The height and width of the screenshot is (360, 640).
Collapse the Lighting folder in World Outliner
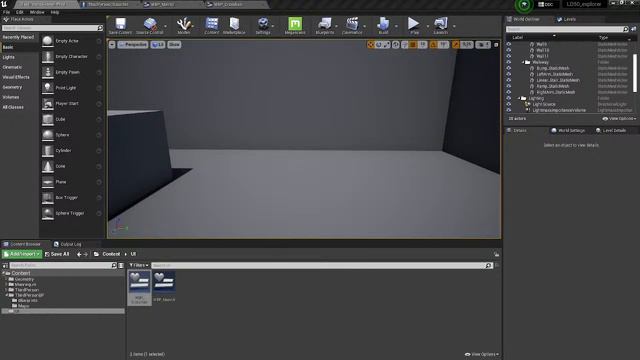point(519,98)
